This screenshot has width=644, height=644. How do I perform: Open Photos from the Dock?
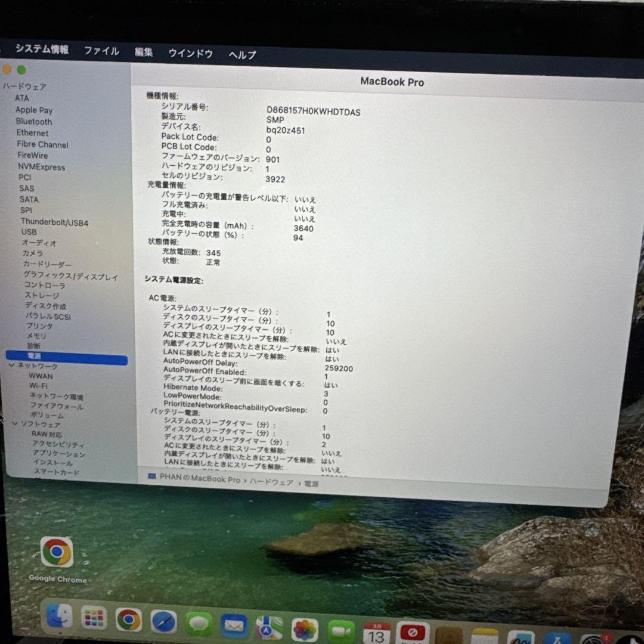[x=304, y=630]
